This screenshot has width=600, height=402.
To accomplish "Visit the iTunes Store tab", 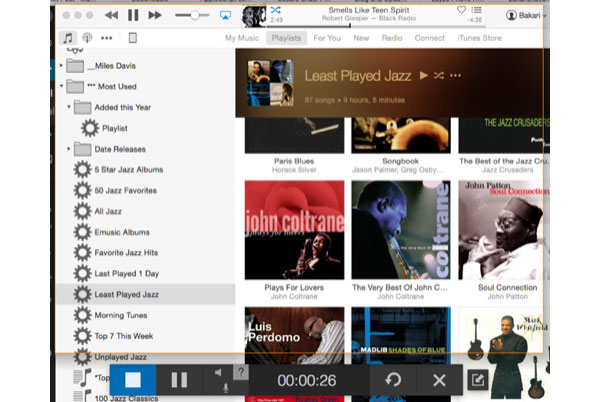I will (479, 38).
